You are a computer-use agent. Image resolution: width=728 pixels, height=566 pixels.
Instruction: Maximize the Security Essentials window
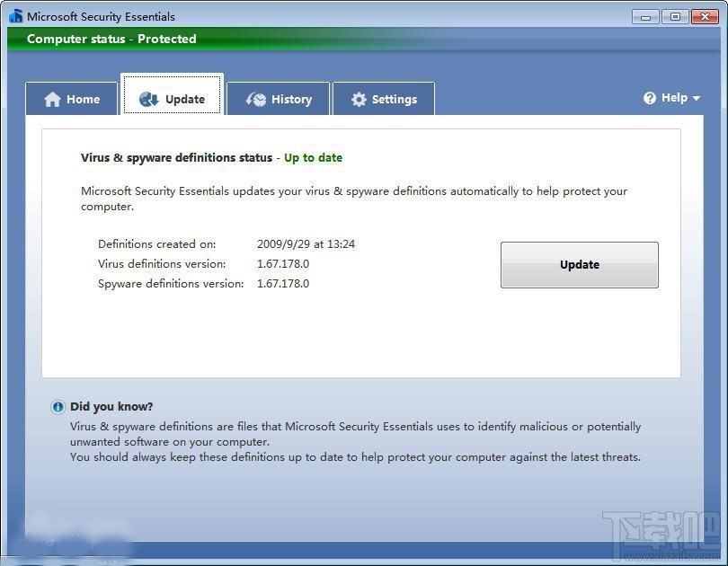(x=675, y=17)
